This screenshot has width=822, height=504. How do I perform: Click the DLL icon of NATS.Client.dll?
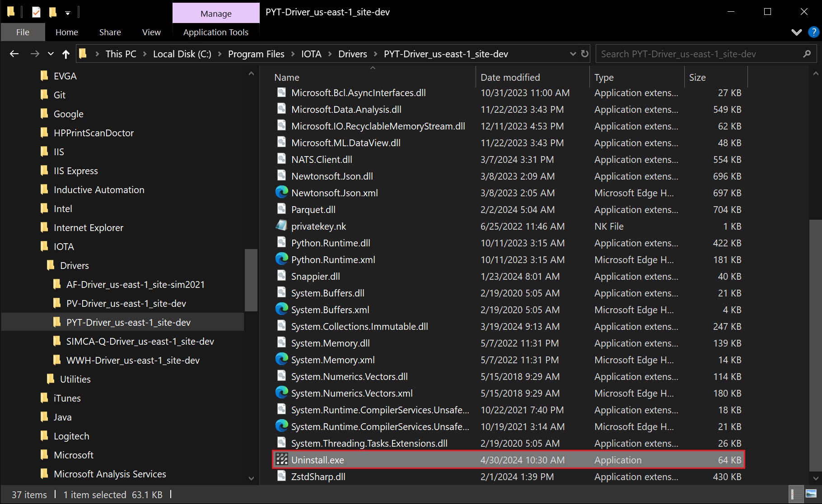point(282,159)
